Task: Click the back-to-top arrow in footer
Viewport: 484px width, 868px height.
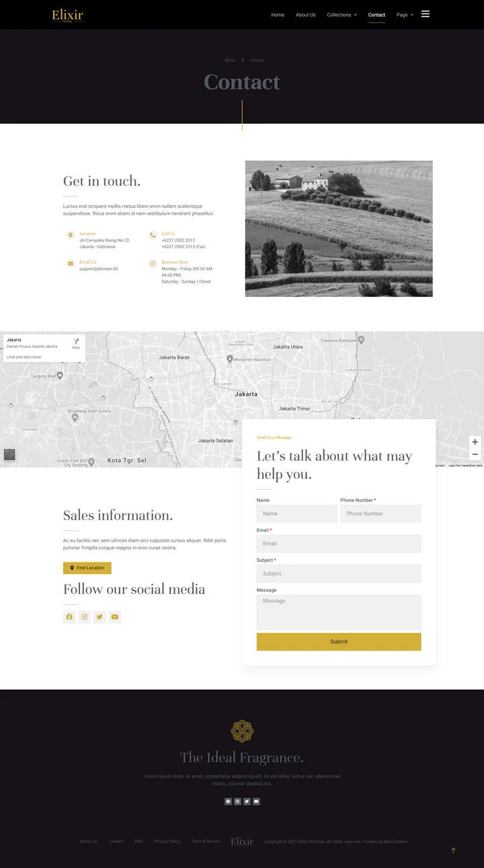Action: [x=453, y=851]
